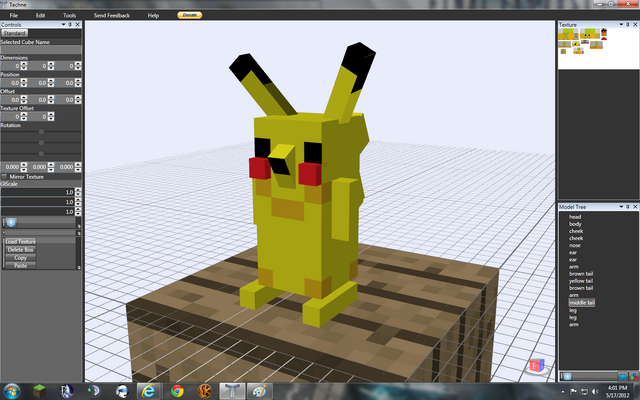
Task: Open Paint from the taskbar
Action: pos(260,391)
